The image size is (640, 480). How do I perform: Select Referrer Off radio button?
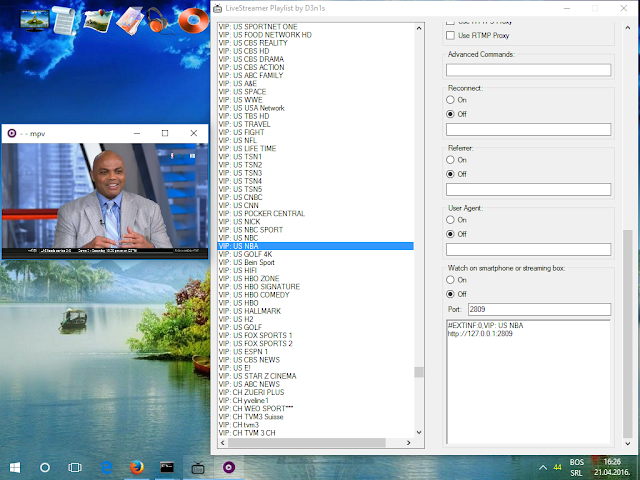pos(450,174)
